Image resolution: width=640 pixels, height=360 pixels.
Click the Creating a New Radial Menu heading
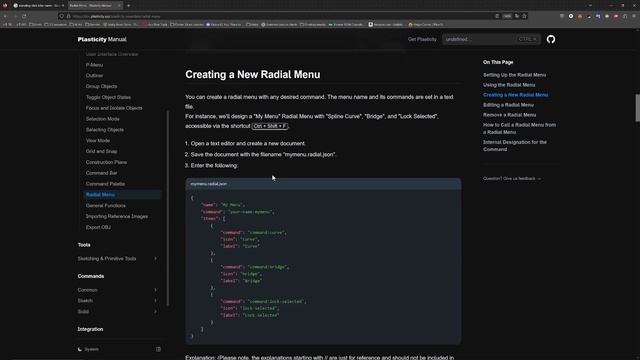(253, 75)
